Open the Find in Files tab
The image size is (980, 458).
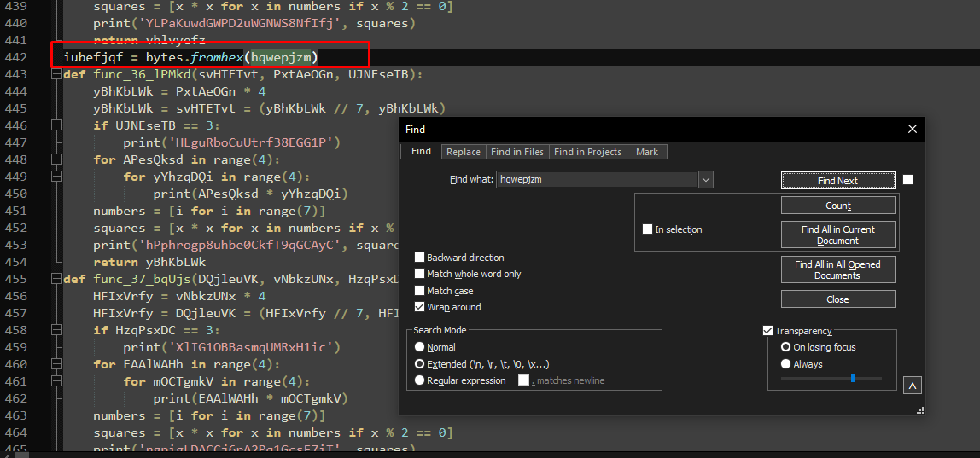[517, 152]
